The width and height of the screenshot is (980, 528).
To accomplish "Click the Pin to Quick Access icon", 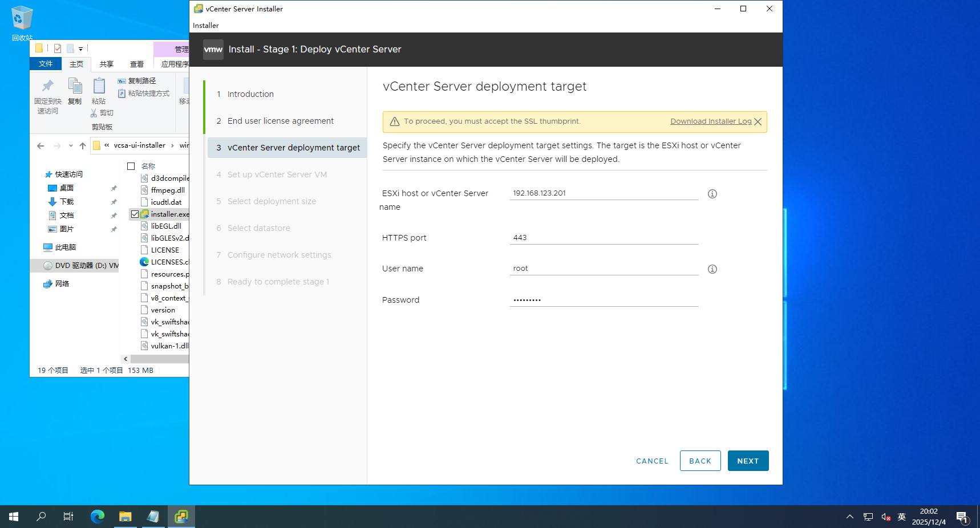I will [48, 87].
